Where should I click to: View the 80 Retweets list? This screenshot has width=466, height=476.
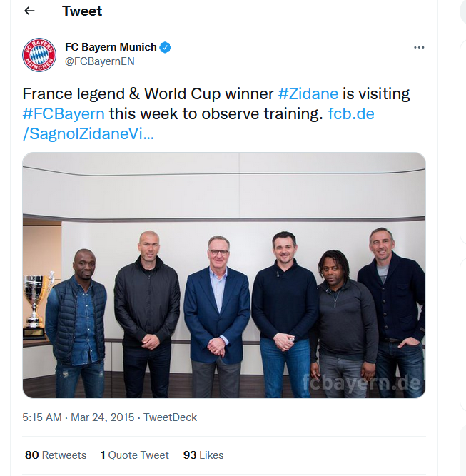tap(56, 455)
